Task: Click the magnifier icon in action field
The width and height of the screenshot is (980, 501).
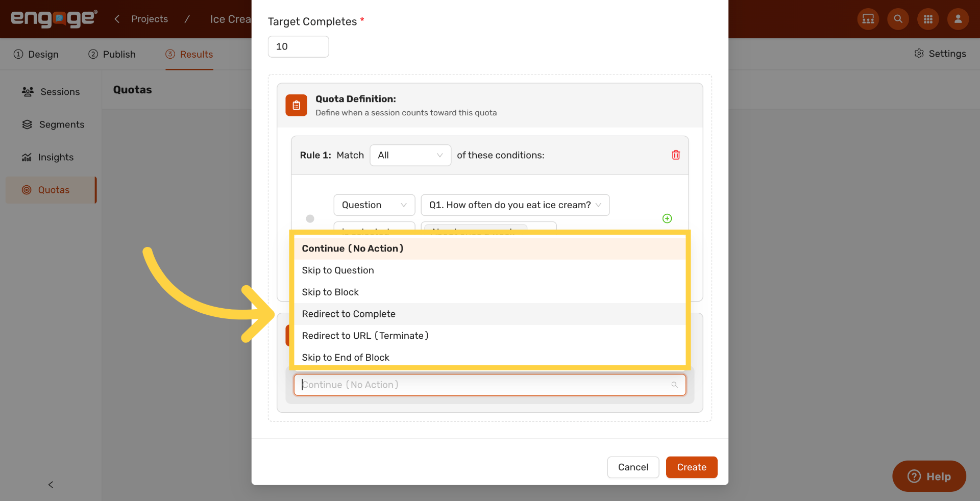Action: click(x=674, y=385)
